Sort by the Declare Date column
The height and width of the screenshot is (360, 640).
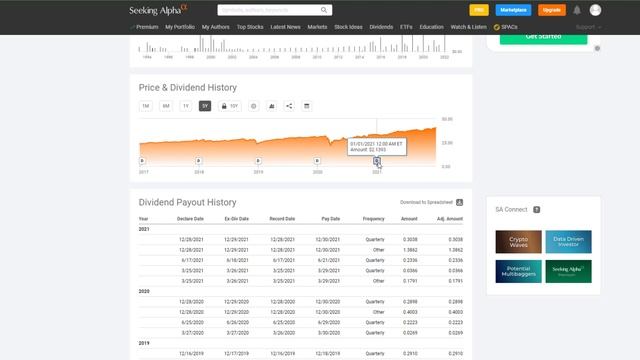[190, 219]
